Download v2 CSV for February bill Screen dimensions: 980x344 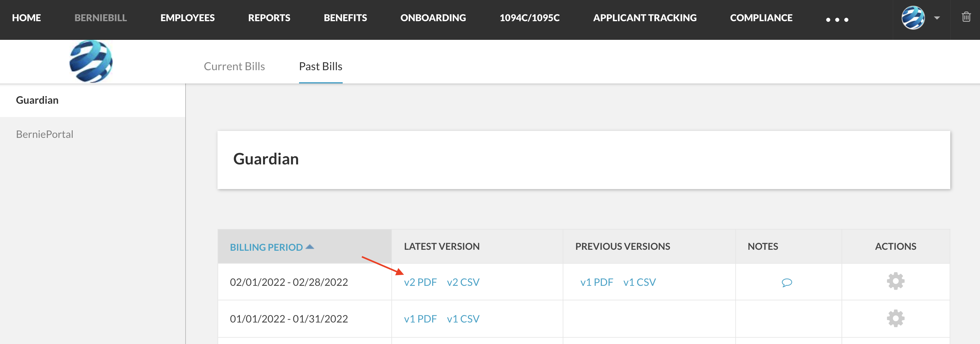pyautogui.click(x=463, y=282)
